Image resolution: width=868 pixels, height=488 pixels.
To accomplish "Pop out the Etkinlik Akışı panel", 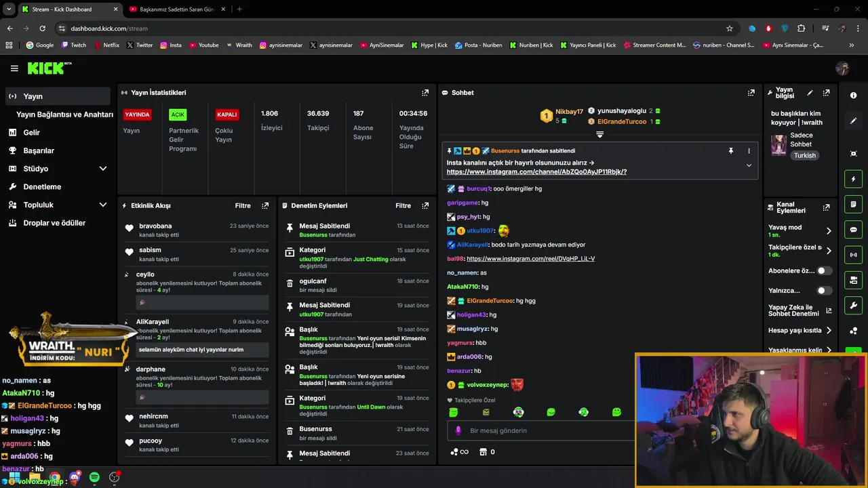I will [x=265, y=205].
